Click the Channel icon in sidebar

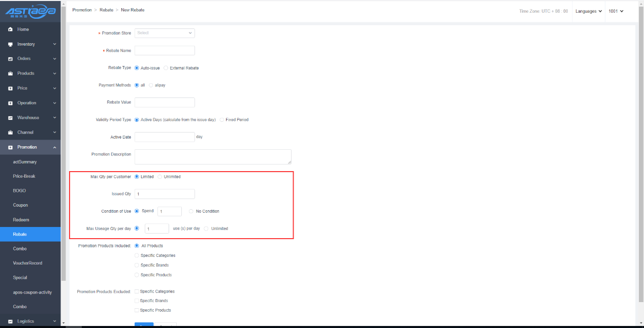[10, 133]
